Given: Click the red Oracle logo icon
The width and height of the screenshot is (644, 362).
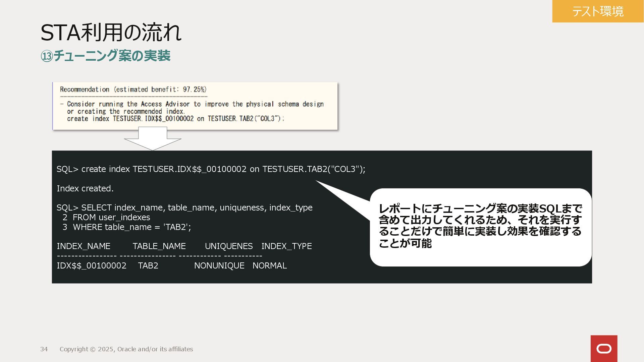Looking at the screenshot, I should pos(604,349).
